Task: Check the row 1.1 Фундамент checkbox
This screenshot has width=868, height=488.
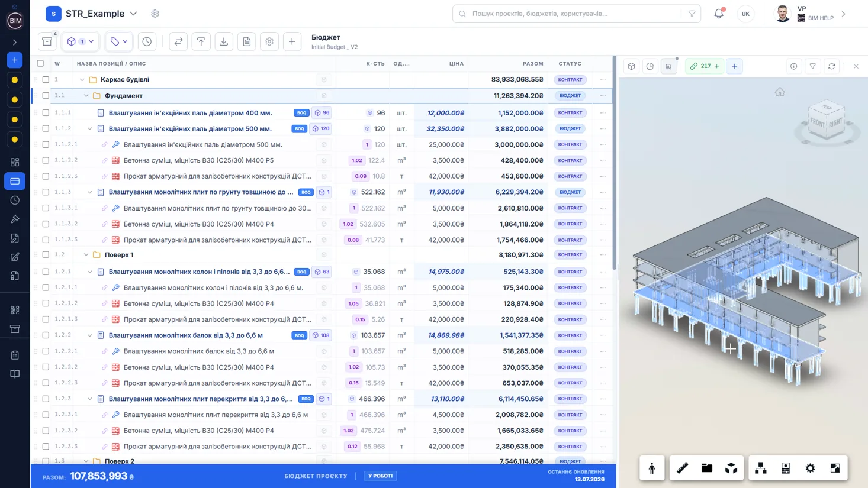Action: 46,95
